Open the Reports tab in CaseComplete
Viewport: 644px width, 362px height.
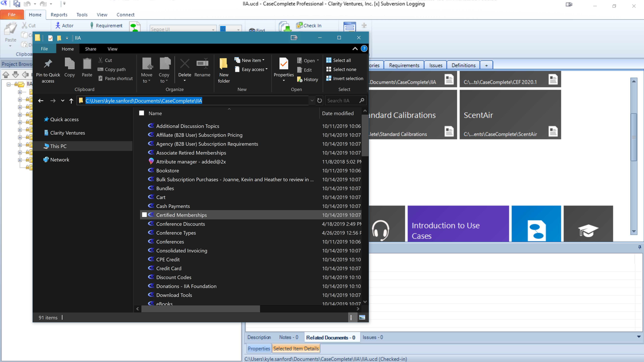point(59,14)
